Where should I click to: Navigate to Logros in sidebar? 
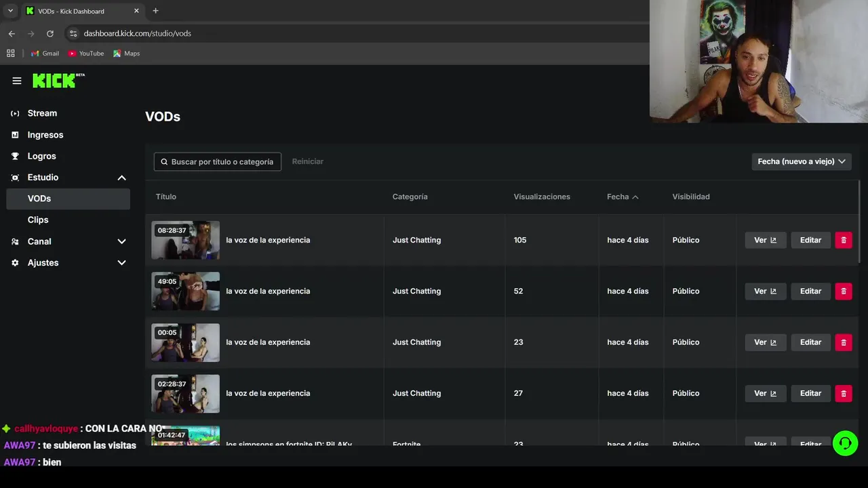(41, 156)
